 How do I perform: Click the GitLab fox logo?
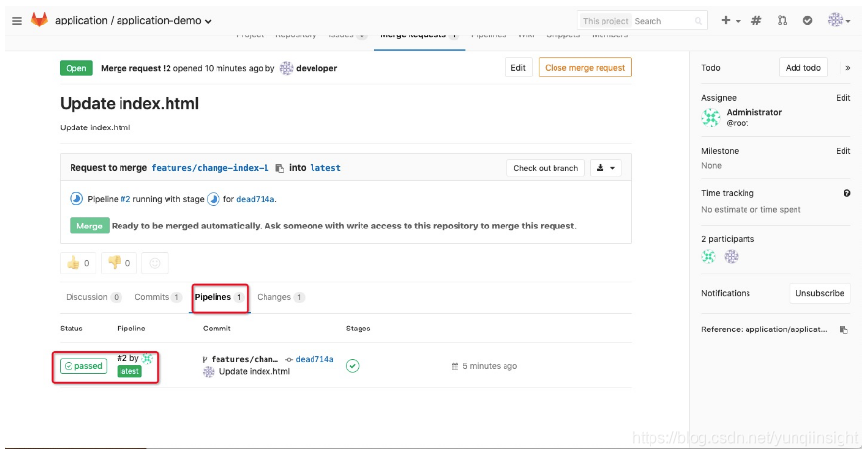(39, 20)
